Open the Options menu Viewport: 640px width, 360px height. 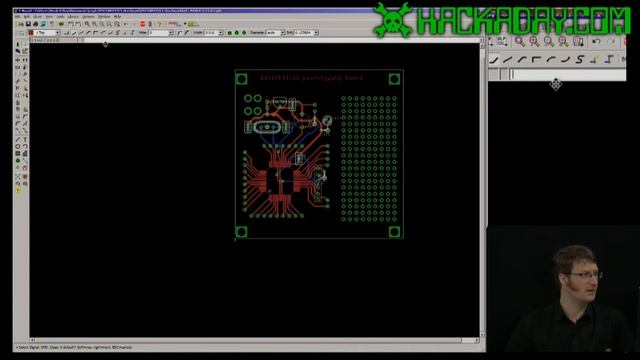point(88,17)
